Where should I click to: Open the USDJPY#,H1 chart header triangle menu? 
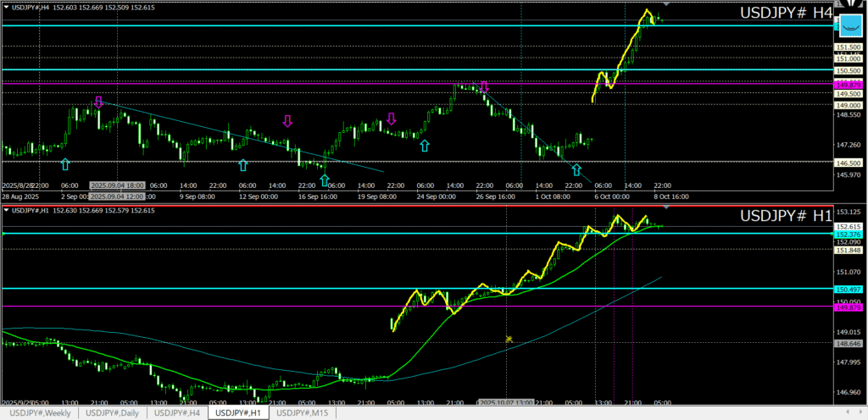[7, 210]
